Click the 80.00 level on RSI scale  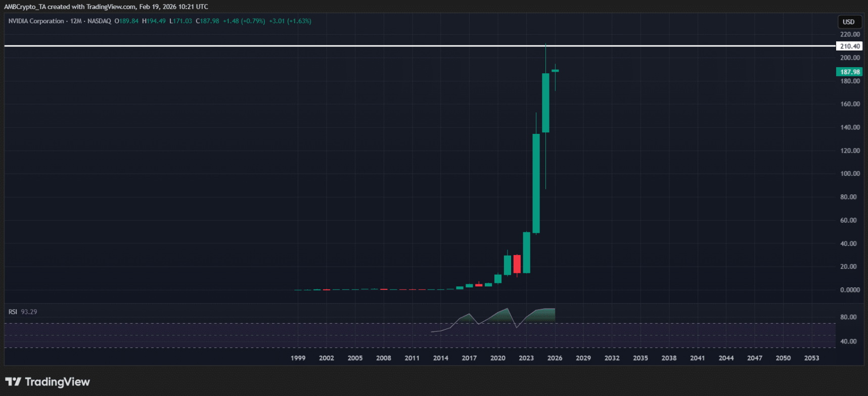point(848,317)
